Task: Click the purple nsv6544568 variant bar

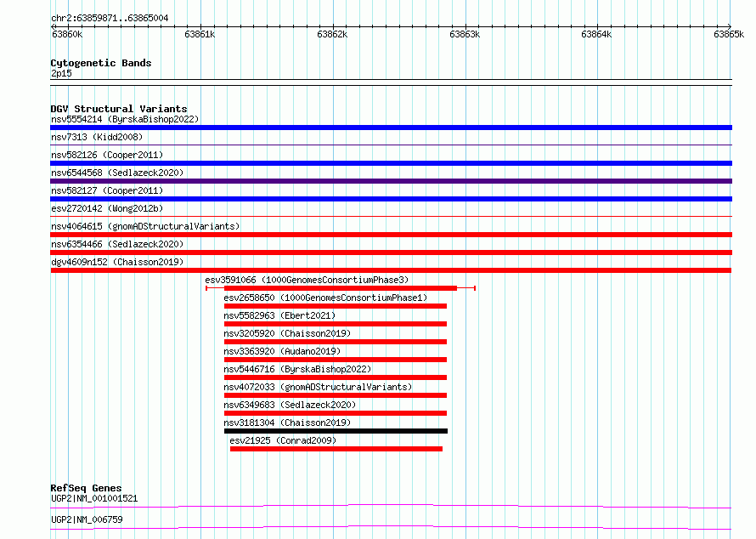Action: click(391, 181)
